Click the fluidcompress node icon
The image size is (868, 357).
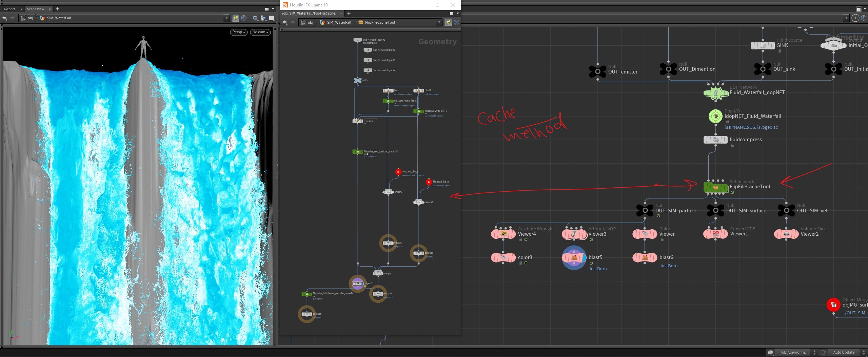(x=715, y=140)
